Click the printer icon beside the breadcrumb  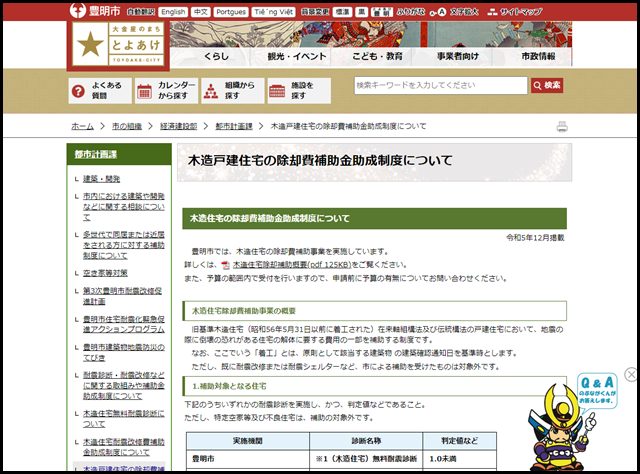pyautogui.click(x=562, y=127)
